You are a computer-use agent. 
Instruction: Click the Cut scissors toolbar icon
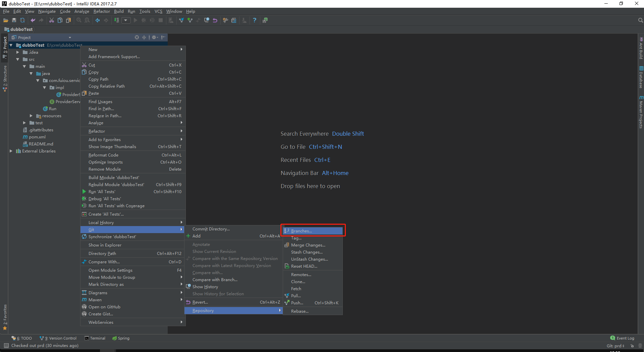point(52,20)
